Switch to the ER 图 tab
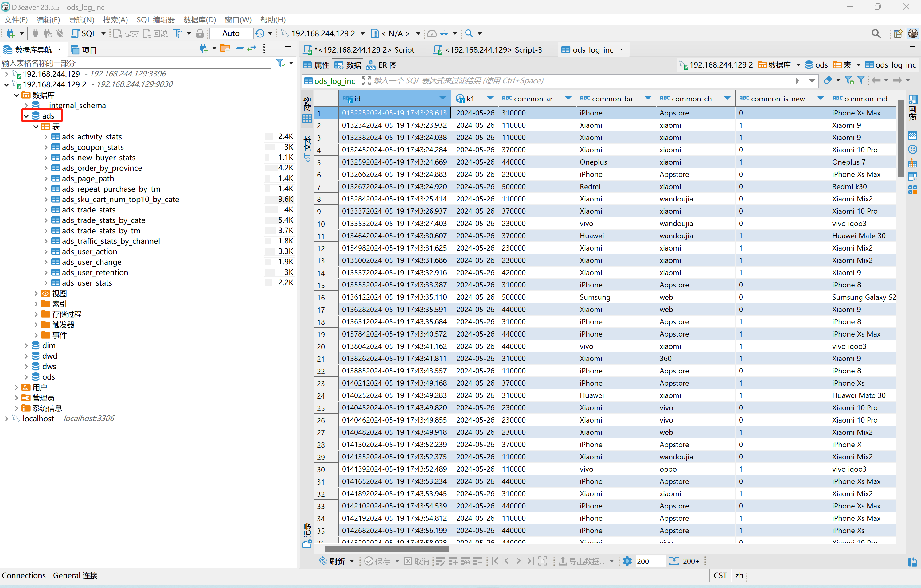Screen dimensions: 921x588 [x=381, y=65]
